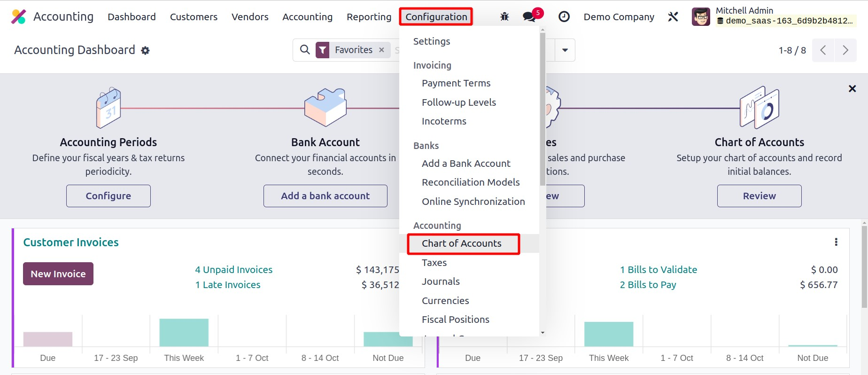
Task: Open Payment Terms from Configuration menu
Action: point(456,83)
